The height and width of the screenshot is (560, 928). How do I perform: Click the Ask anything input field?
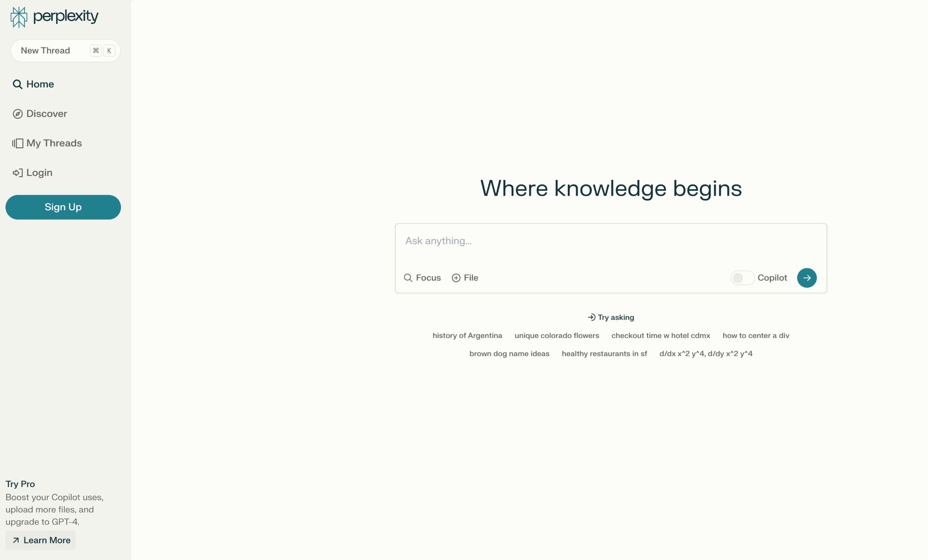pyautogui.click(x=610, y=241)
